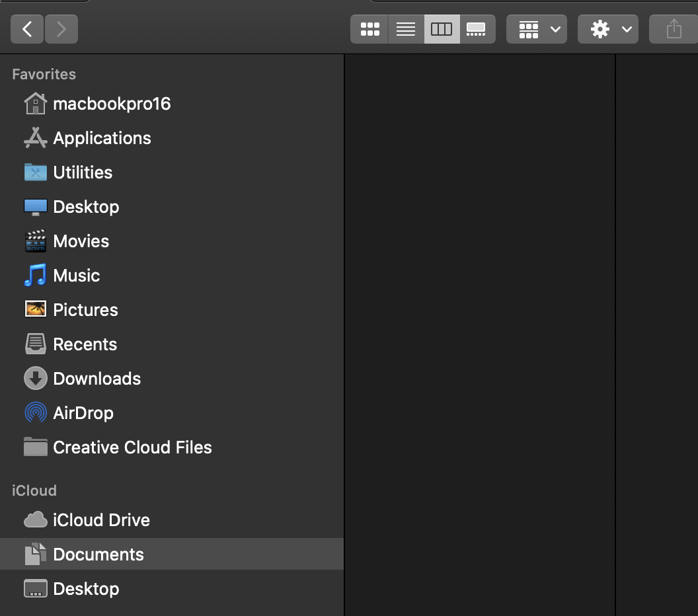Select the Movies label
The width and height of the screenshot is (698, 616).
coord(81,241)
